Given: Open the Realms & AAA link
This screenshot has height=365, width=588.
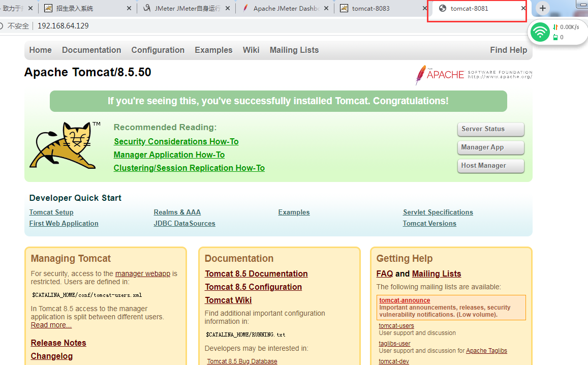Looking at the screenshot, I should tap(177, 212).
